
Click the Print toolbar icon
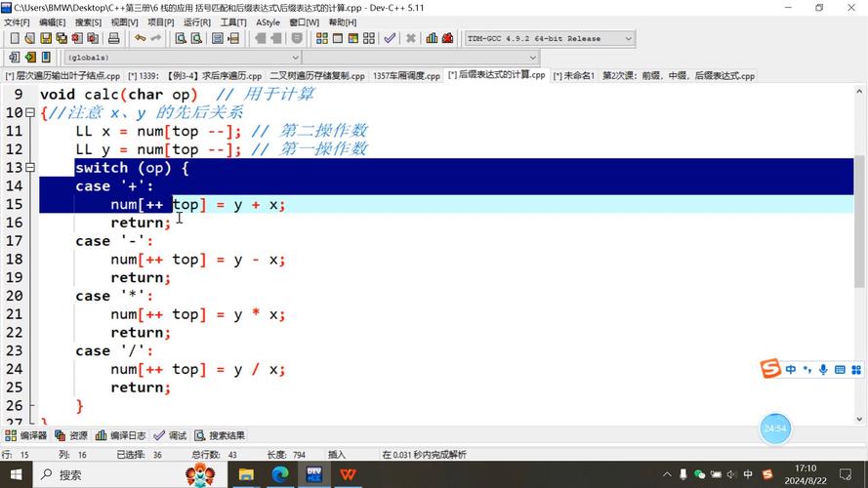pyautogui.click(x=113, y=39)
